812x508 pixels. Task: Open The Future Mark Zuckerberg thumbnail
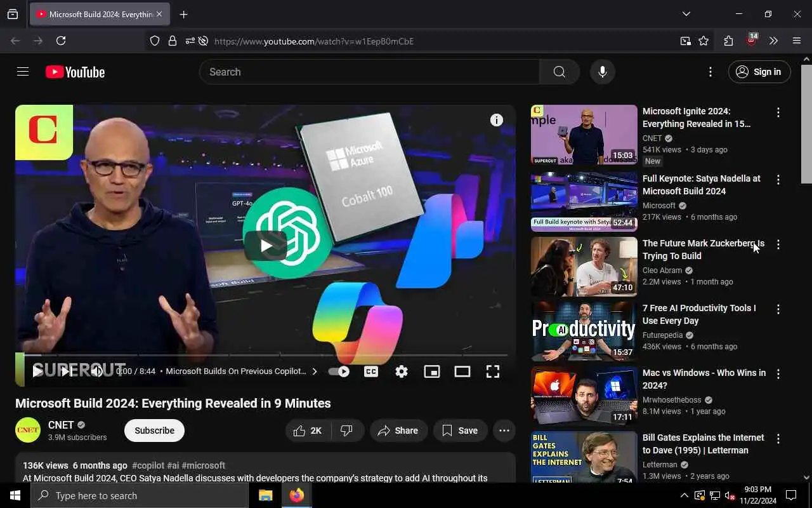pos(584,267)
